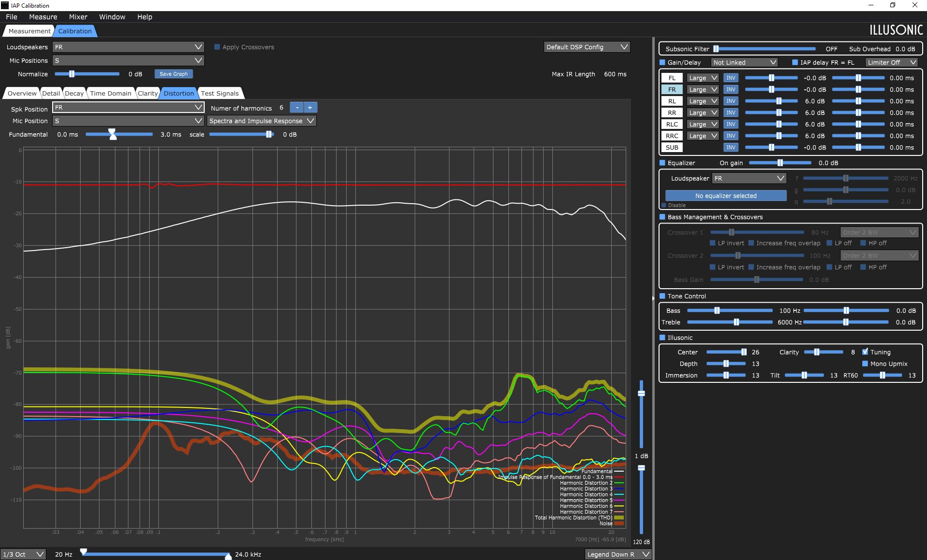Image resolution: width=927 pixels, height=560 pixels.
Task: Decrease number of harmonics with minus button
Action: (x=297, y=108)
